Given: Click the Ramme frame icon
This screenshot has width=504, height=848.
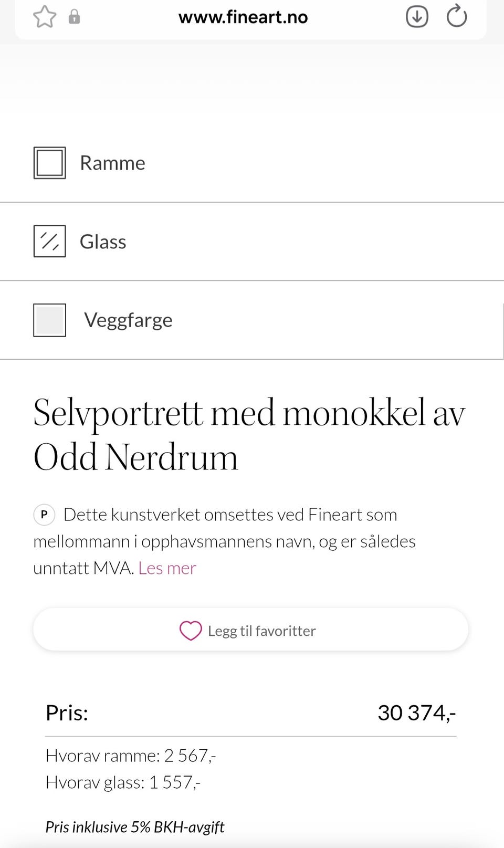Looking at the screenshot, I should tap(50, 163).
